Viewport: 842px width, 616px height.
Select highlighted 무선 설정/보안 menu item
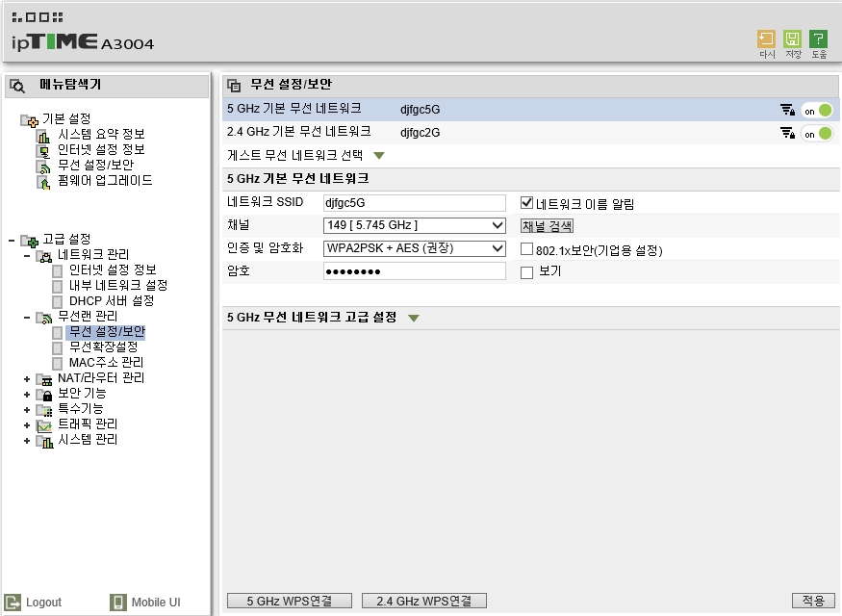tap(106, 332)
